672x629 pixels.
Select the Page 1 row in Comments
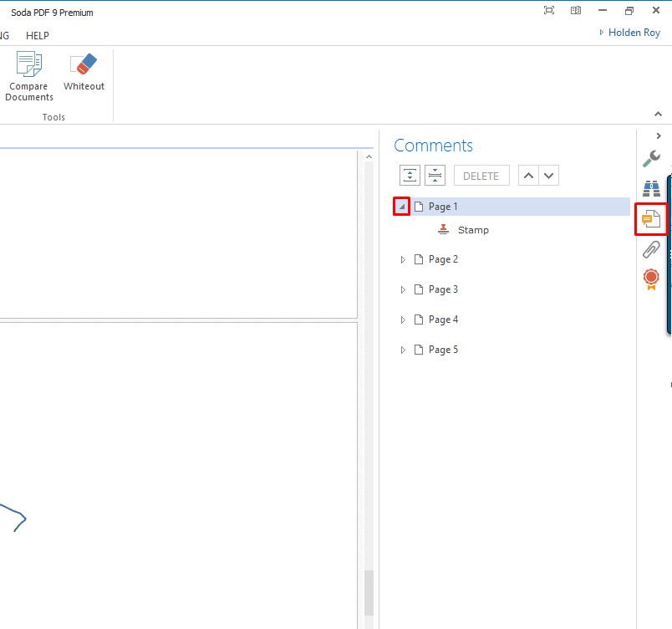point(512,207)
